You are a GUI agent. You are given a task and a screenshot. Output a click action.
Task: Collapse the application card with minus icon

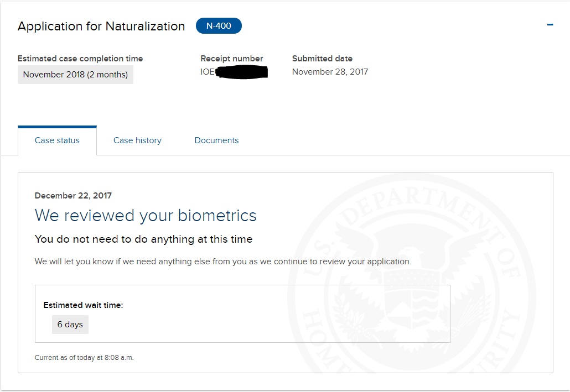[550, 25]
